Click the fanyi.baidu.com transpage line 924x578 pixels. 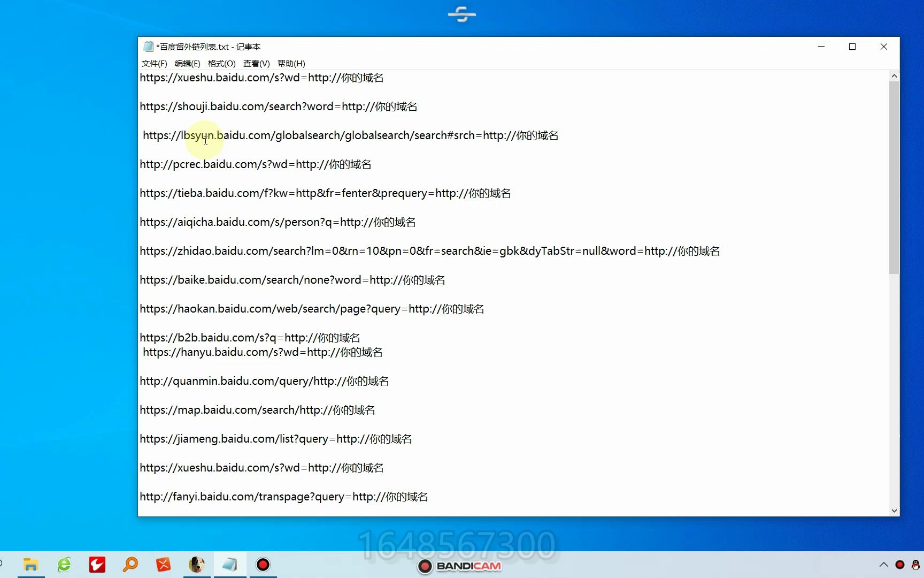[284, 497]
